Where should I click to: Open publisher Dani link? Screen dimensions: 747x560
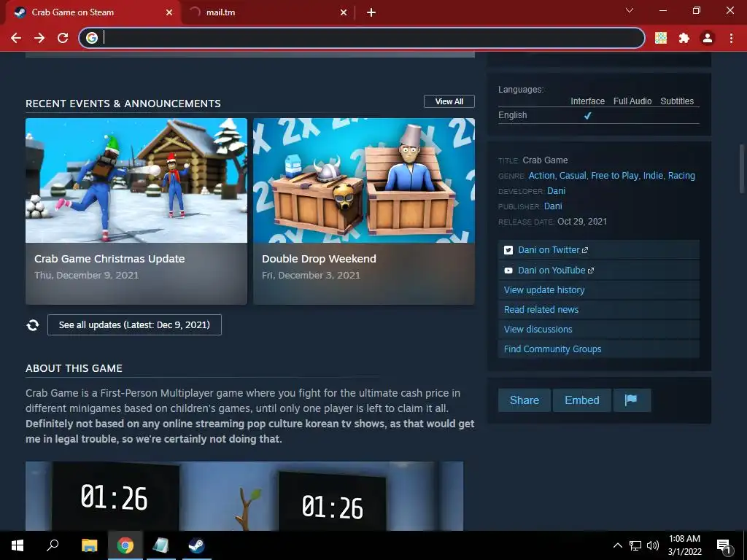point(553,206)
